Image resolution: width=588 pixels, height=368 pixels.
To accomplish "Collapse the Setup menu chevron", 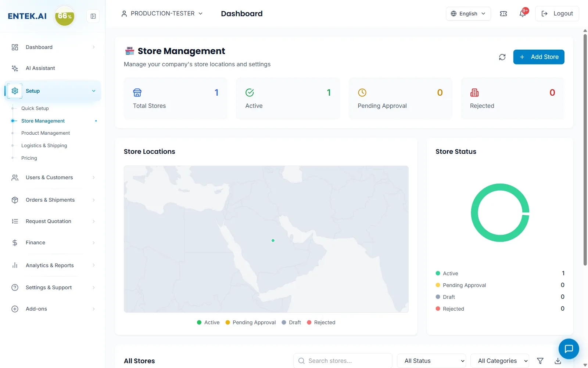I will point(94,91).
